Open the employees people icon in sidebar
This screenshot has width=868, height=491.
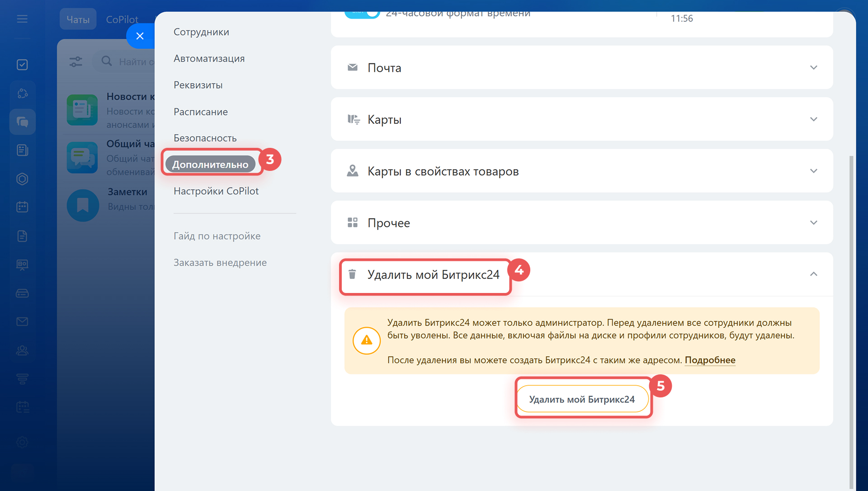22,350
